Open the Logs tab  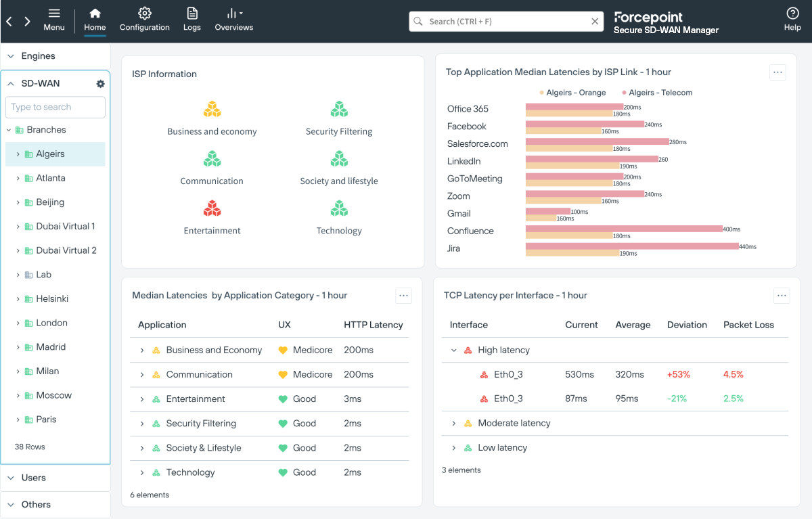[192, 20]
